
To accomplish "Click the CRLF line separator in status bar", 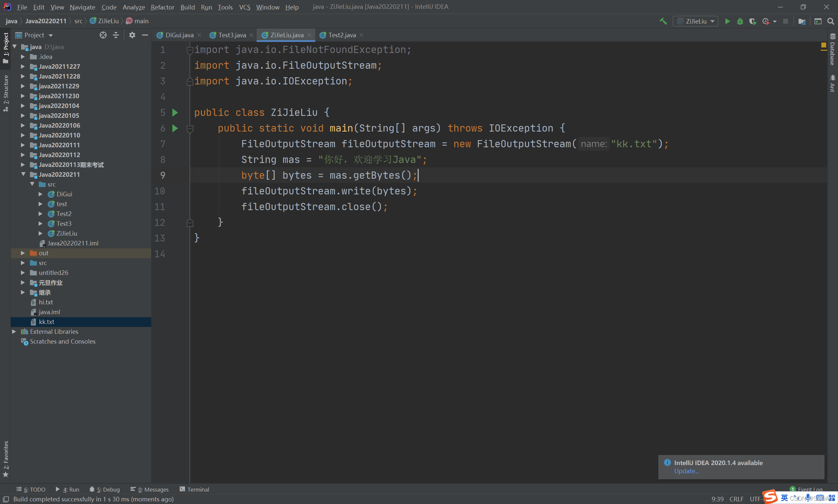I will (737, 499).
